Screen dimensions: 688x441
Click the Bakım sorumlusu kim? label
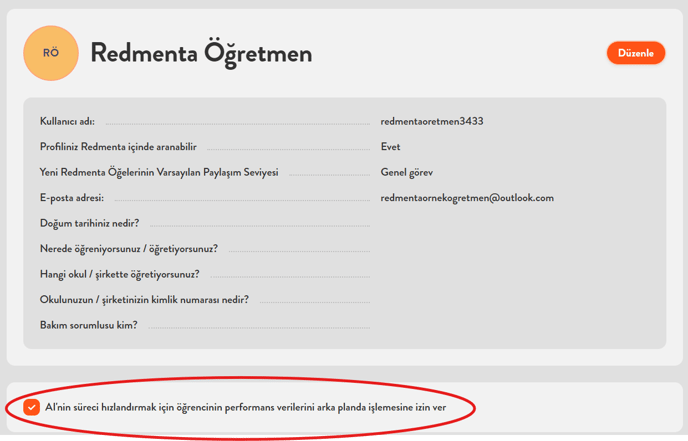[x=88, y=325]
